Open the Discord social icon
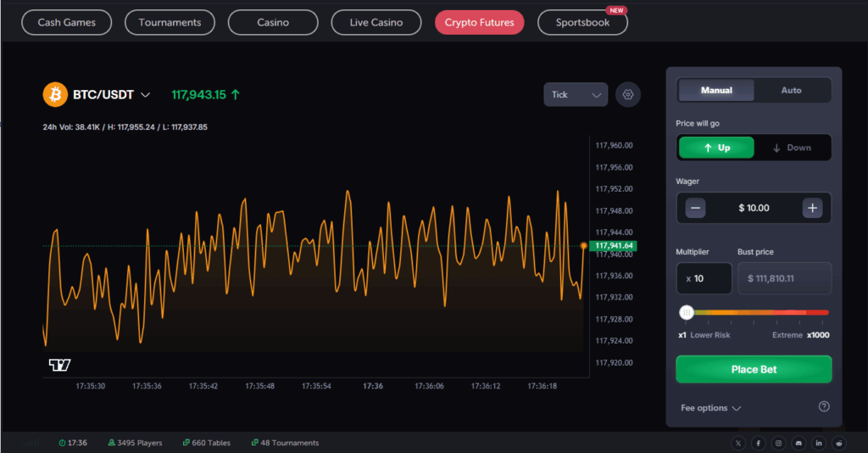 [x=798, y=443]
